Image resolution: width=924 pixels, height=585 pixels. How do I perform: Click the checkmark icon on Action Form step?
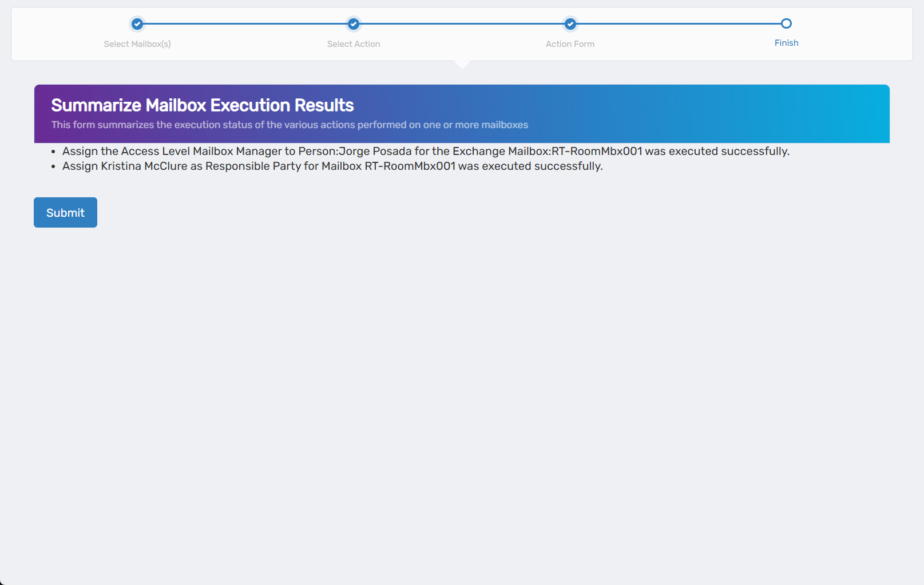tap(570, 24)
